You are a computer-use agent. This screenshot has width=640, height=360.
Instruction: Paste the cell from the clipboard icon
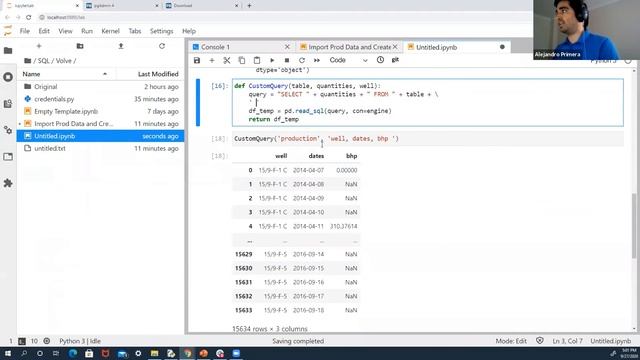(x=257, y=60)
